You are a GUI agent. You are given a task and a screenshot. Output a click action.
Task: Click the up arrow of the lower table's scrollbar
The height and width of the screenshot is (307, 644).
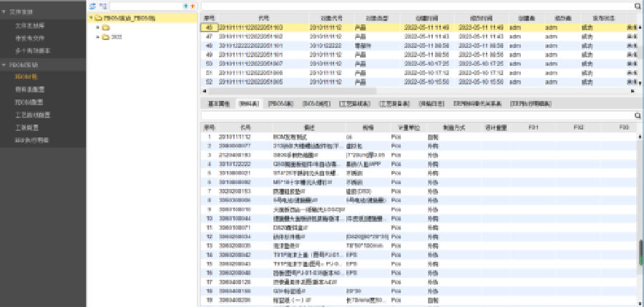pos(640,137)
